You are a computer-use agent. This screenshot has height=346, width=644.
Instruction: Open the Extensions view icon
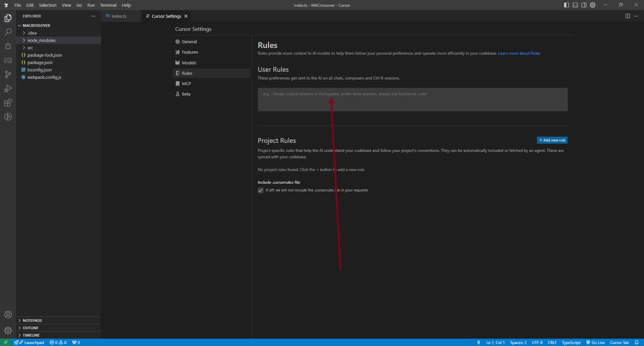point(8,103)
